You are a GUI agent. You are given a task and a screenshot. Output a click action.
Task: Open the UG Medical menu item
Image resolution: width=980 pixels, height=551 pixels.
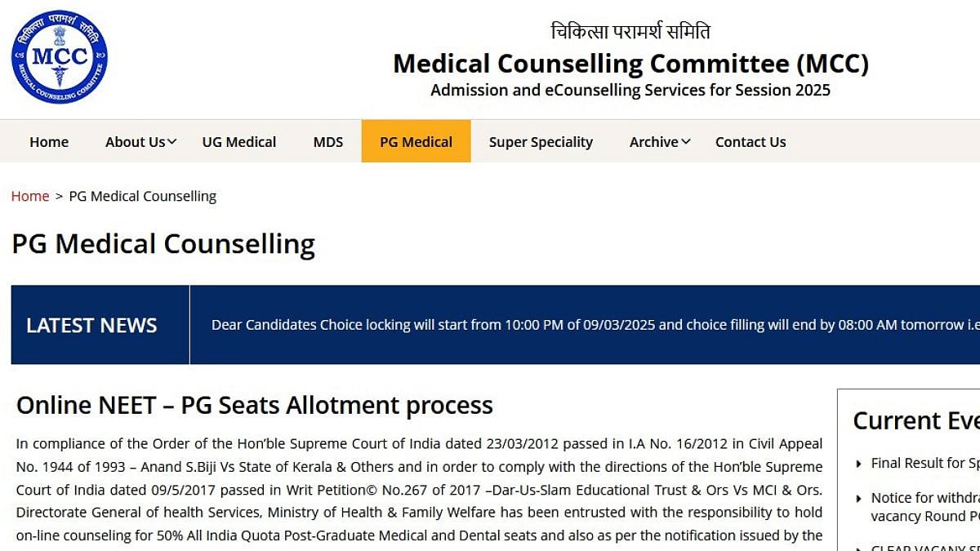click(x=239, y=142)
